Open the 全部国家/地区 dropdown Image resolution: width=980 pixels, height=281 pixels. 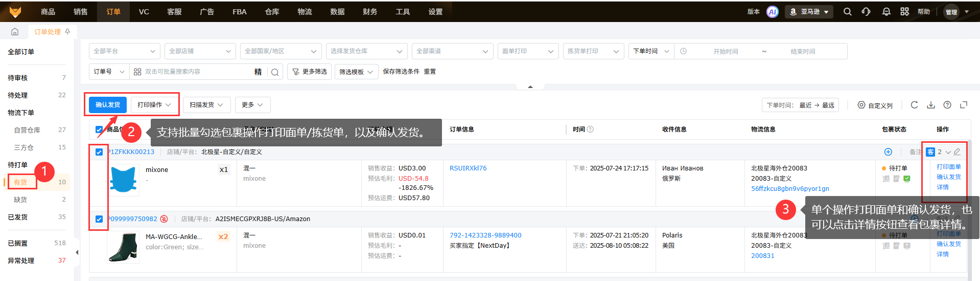(x=281, y=51)
